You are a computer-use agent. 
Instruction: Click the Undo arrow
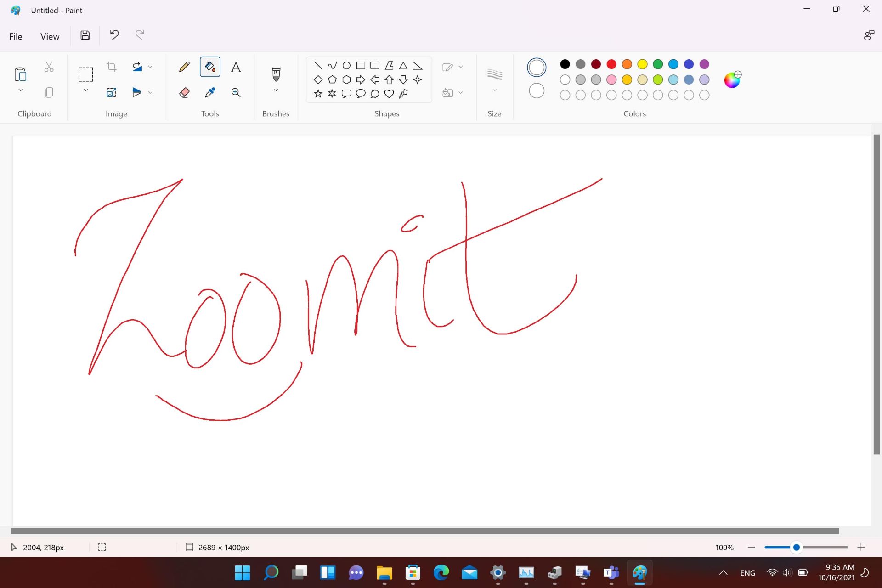[114, 35]
